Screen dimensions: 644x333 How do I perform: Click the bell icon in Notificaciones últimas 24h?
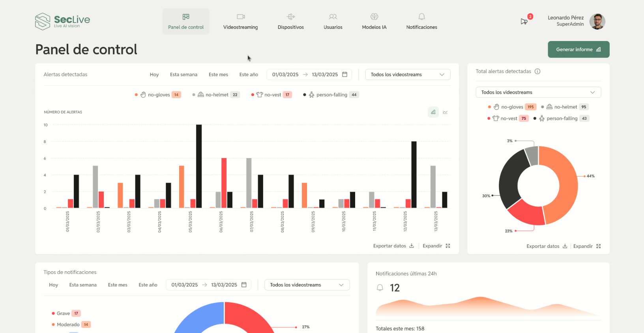[x=380, y=288]
